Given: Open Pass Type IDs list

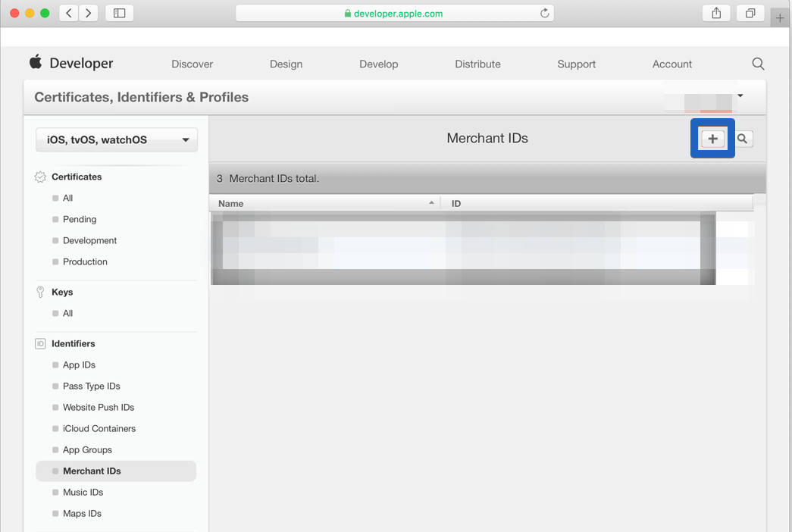Looking at the screenshot, I should pyautogui.click(x=92, y=386).
